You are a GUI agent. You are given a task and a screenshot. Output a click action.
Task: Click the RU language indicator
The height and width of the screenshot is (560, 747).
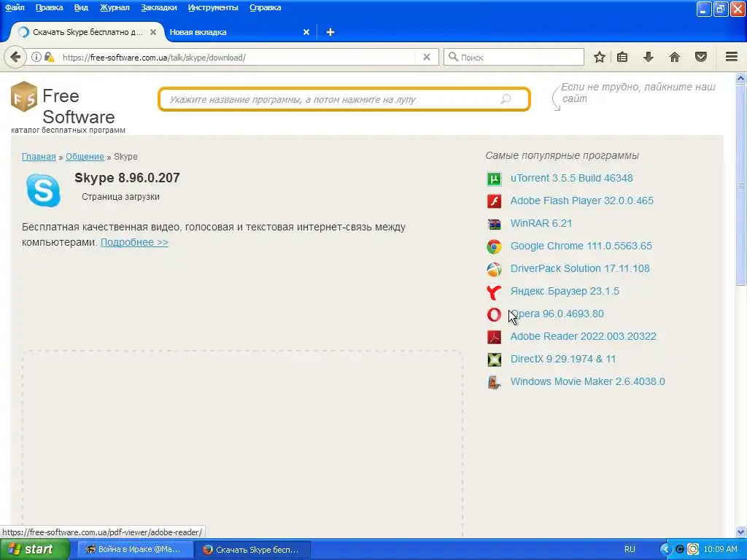(630, 550)
